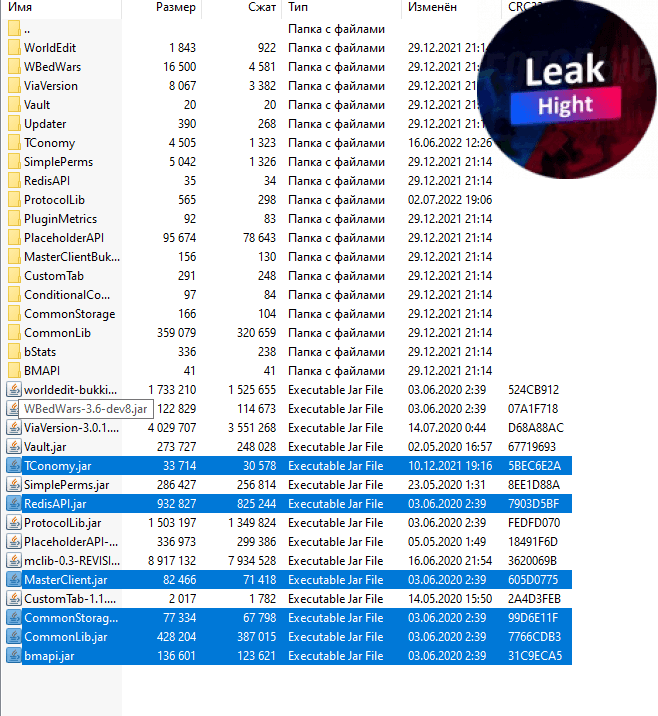Click date 16.06.2020 21:54
The width and height of the screenshot is (658, 716).
(450, 561)
